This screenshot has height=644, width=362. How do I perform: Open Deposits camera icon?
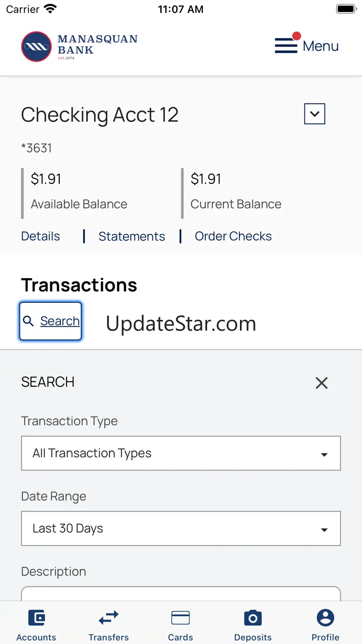point(253,618)
